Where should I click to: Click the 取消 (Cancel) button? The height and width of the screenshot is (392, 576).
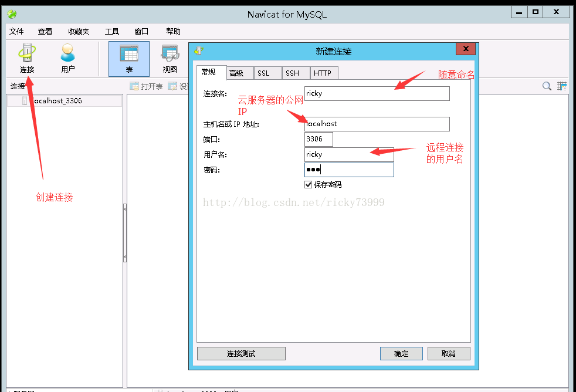(449, 353)
